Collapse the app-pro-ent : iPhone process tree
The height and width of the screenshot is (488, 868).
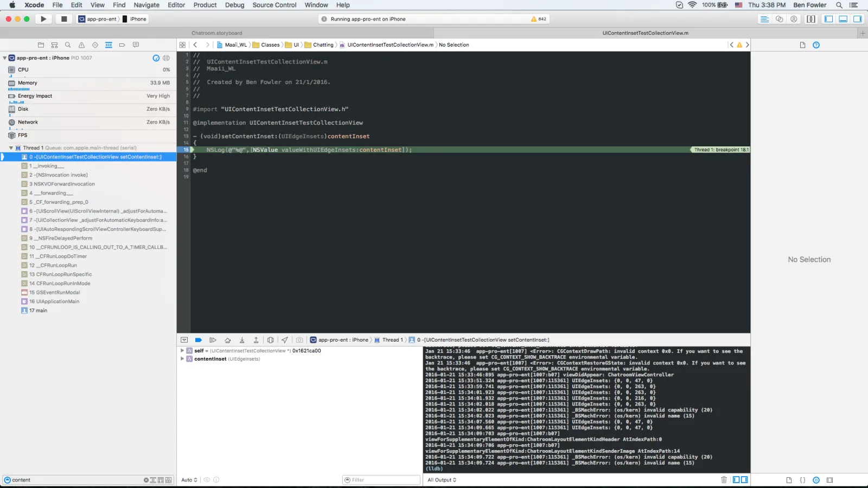[5, 58]
